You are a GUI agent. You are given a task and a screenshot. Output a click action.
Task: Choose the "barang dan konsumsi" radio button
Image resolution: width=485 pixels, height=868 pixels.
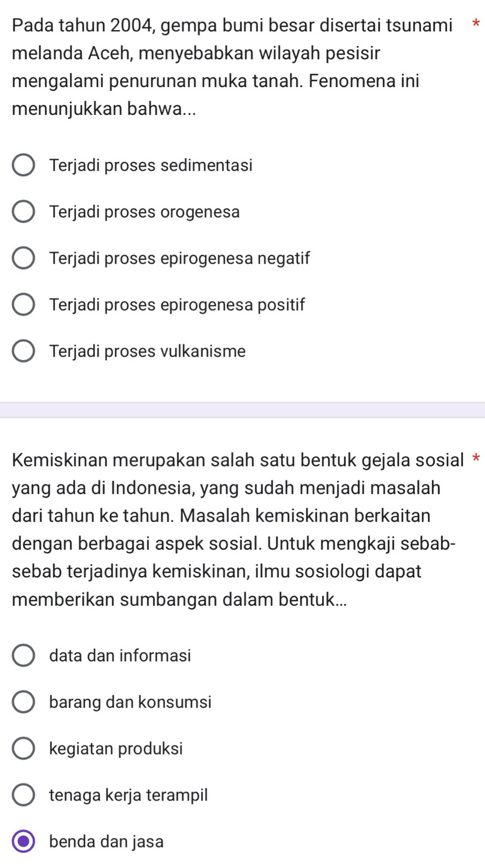[x=24, y=702]
